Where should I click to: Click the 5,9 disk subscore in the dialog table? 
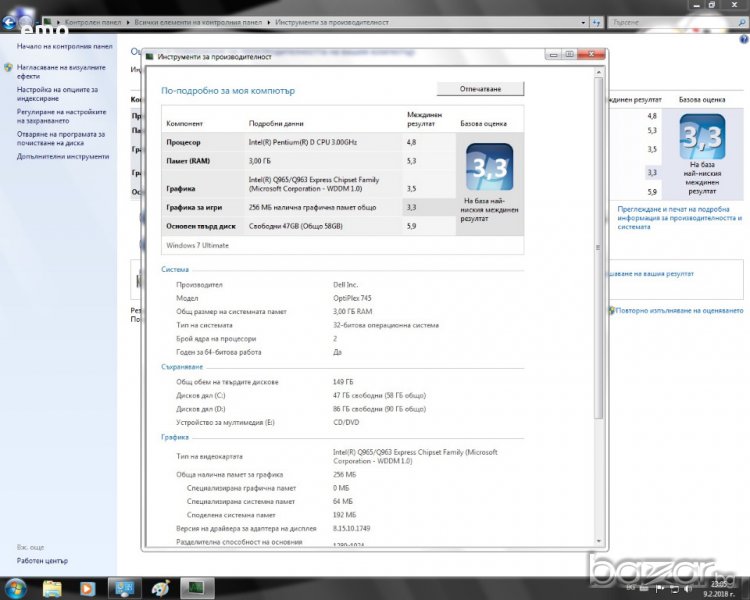(x=411, y=226)
